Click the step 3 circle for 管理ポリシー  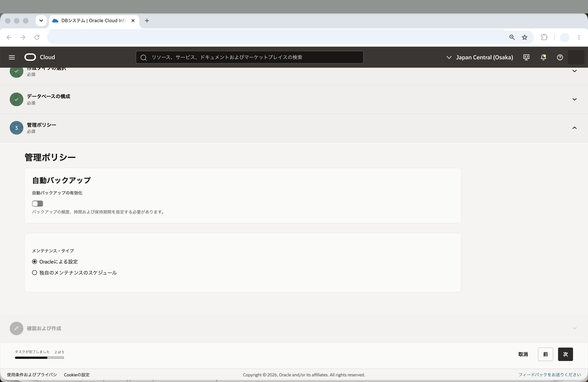tap(16, 128)
